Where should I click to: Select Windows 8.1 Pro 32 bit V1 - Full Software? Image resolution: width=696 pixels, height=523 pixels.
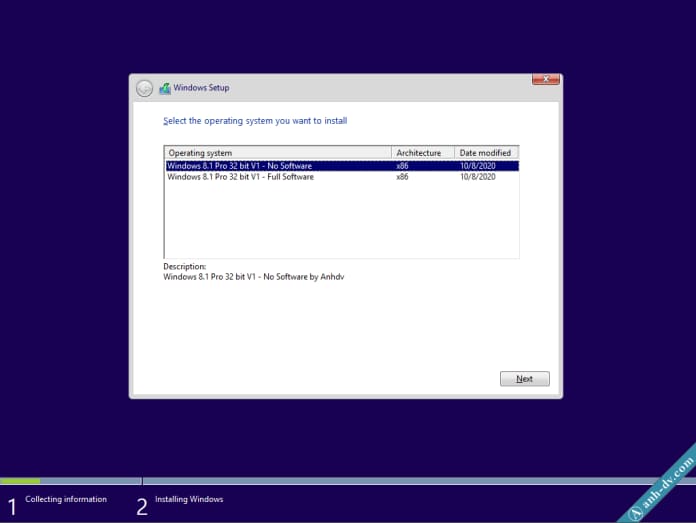(x=241, y=177)
